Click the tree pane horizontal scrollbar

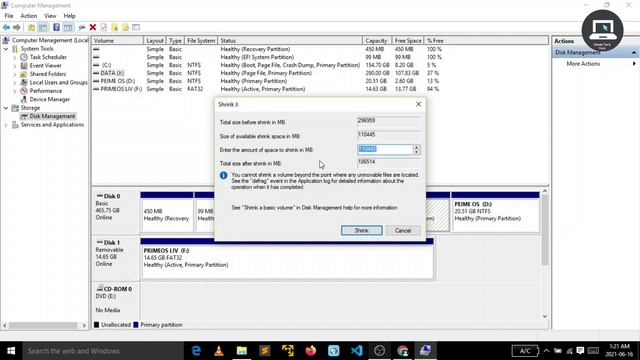44,325
